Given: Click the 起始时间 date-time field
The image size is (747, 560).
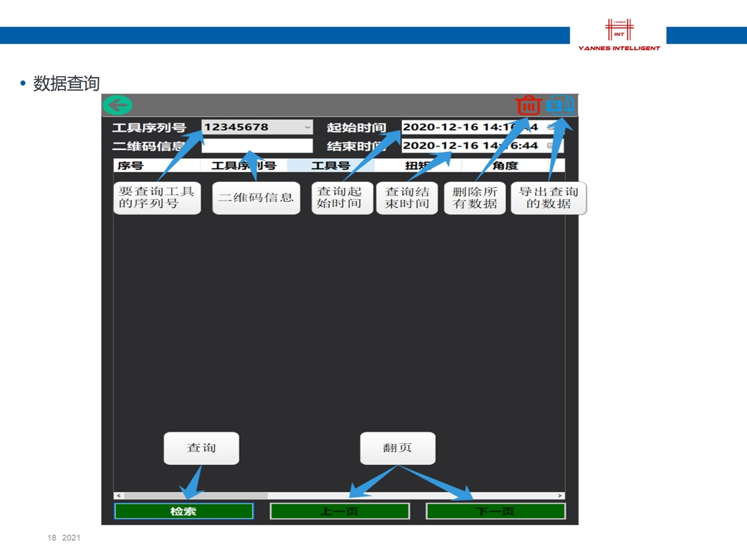Looking at the screenshot, I should (x=483, y=127).
